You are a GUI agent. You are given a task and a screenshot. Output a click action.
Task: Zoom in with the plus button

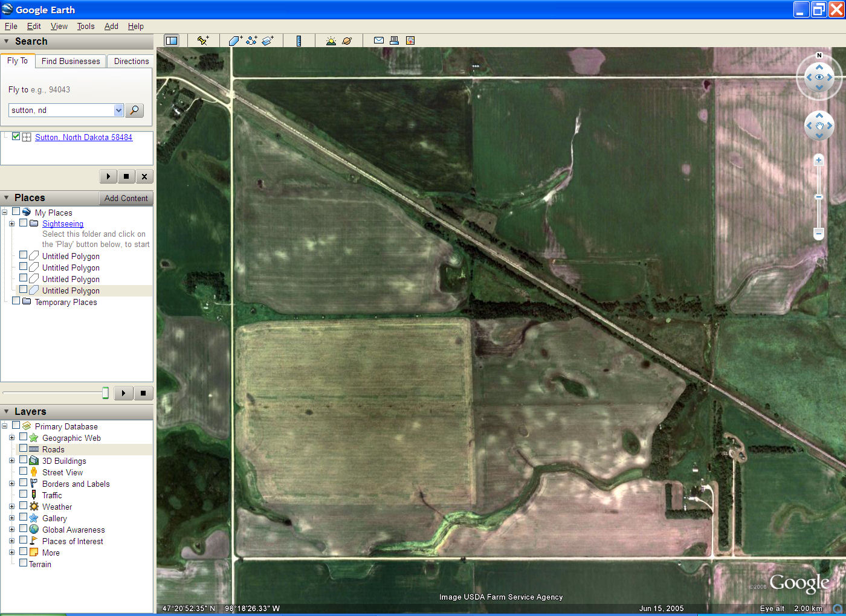[819, 160]
